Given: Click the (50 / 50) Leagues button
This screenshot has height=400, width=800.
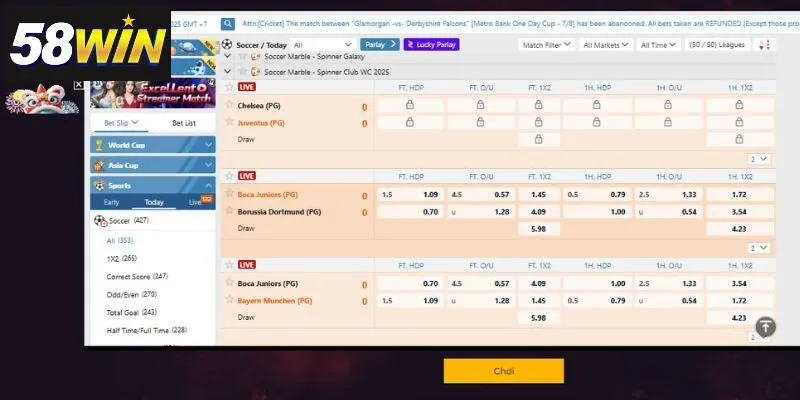Looking at the screenshot, I should coord(717,45).
